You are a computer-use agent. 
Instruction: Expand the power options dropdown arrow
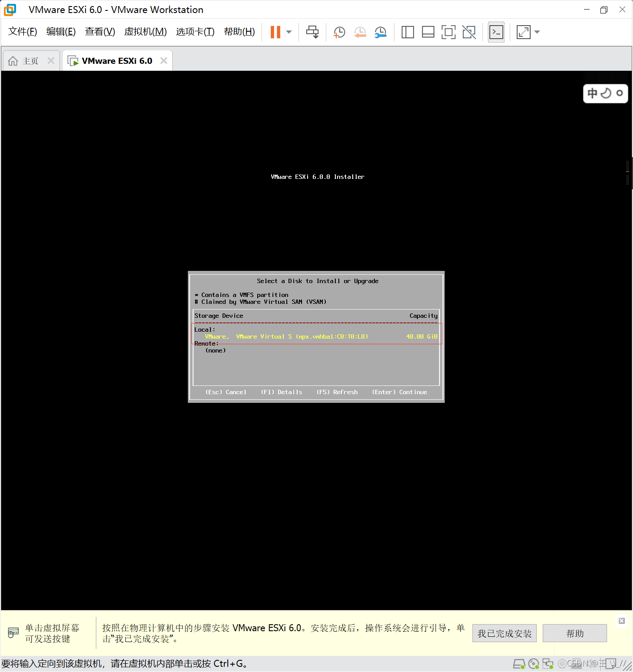(x=289, y=32)
